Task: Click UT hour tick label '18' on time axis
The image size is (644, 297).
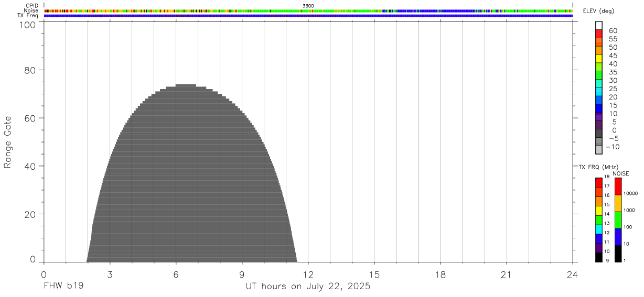Action: (x=441, y=274)
